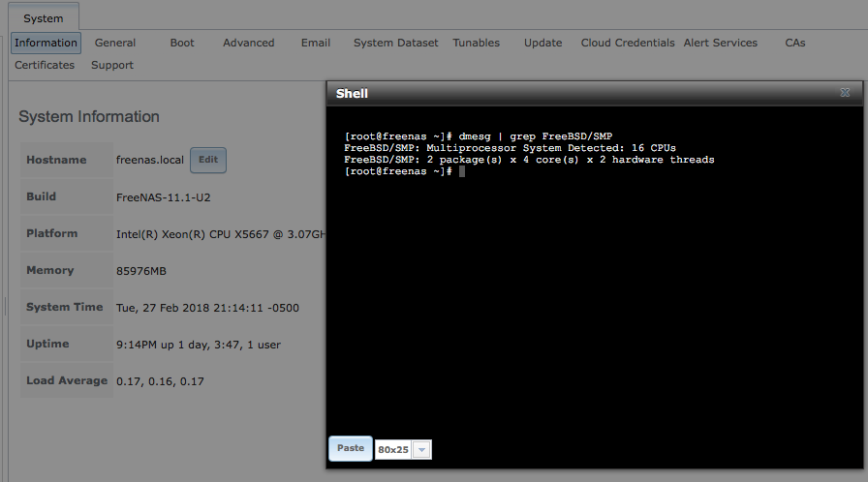The image size is (868, 482).
Task: Switch to System Dataset tab
Action: [x=396, y=43]
